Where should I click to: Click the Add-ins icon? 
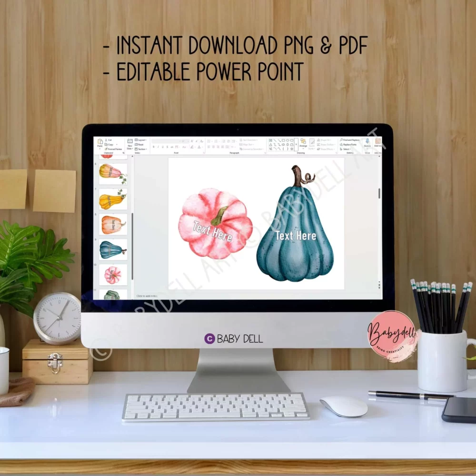[378, 142]
